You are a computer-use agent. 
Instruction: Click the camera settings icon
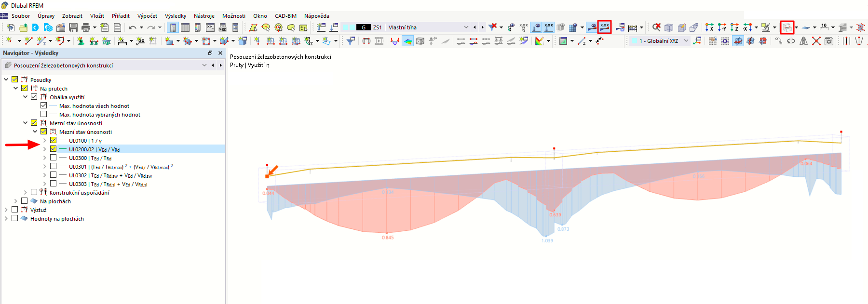[828, 41]
